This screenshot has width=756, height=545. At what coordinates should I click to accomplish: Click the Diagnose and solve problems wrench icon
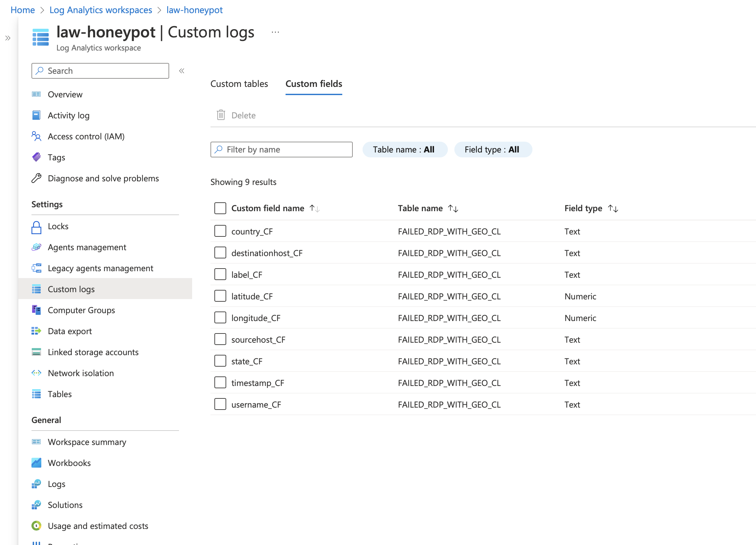tap(36, 178)
